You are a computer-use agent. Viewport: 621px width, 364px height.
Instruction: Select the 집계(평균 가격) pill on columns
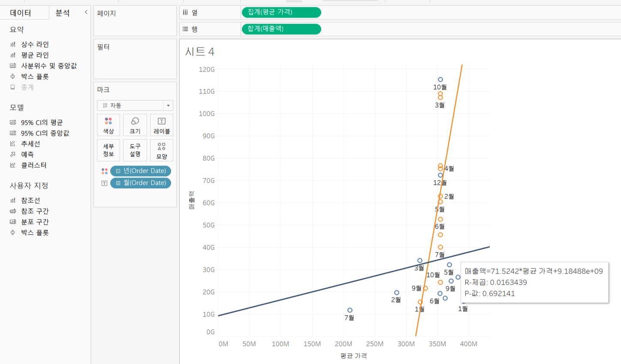[281, 12]
